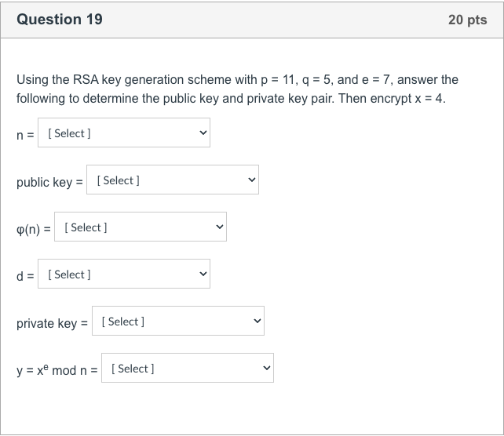504x436 pixels.
Task: Open the φ(n) Select dropdown
Action: pos(141,227)
